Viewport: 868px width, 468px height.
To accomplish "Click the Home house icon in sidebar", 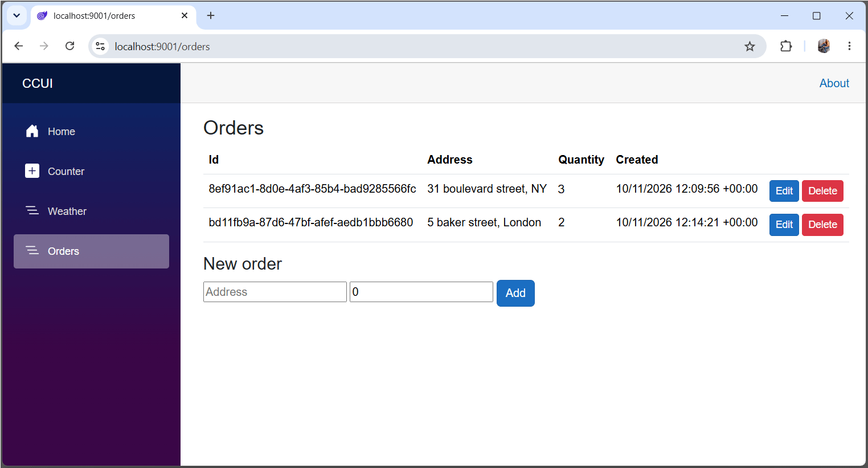I will (32, 131).
